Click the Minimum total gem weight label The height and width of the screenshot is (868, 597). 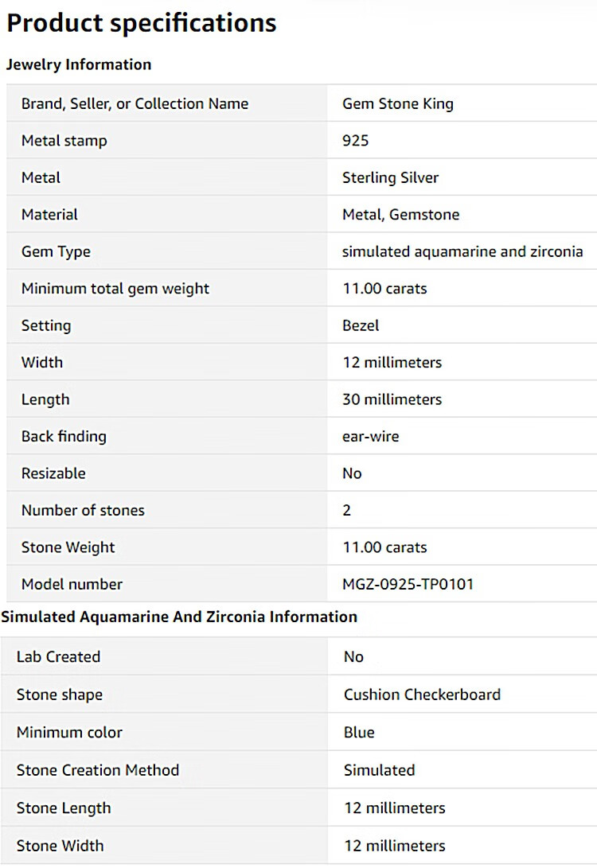[x=115, y=289]
